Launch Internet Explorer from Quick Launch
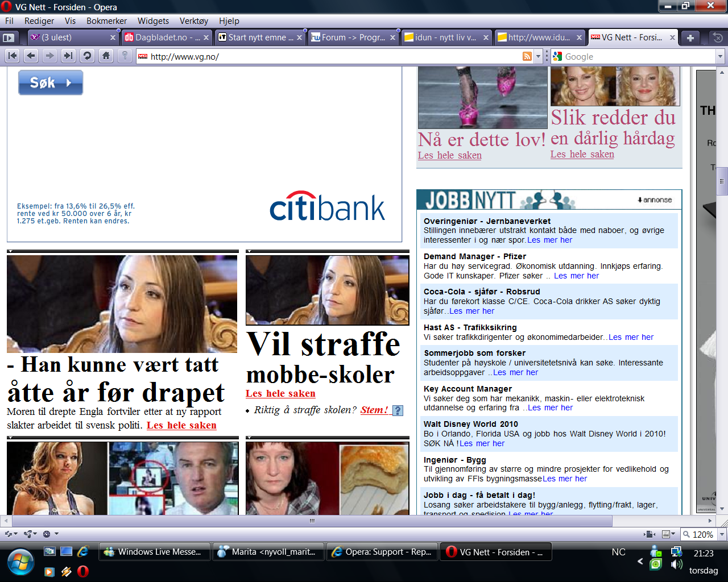Viewport: 728px width, 582px height. (x=83, y=551)
